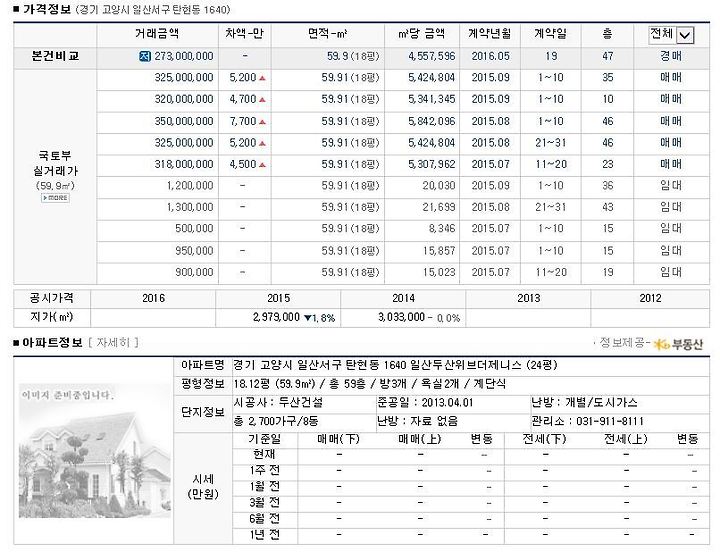This screenshot has width=720, height=552.
Task: Click the 2012 year column in 공시가격
Action: 650,299
